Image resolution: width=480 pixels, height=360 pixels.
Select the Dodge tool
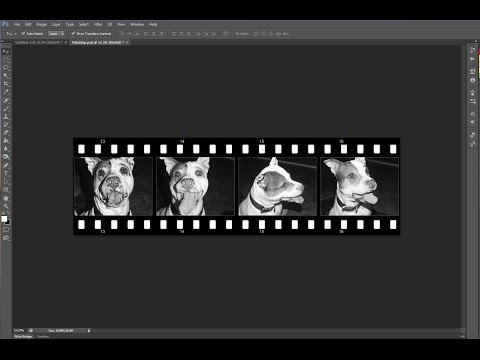6,157
